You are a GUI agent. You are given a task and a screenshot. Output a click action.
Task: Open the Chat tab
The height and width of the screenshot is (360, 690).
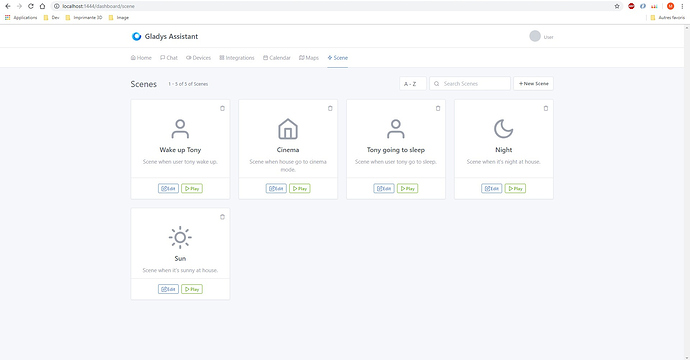tap(169, 58)
